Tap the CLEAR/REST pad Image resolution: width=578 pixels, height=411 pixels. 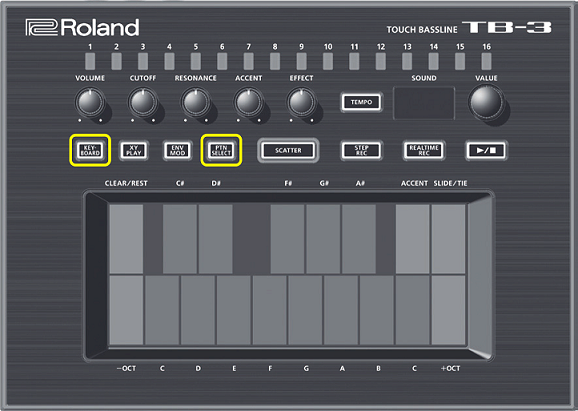pyautogui.click(x=126, y=239)
